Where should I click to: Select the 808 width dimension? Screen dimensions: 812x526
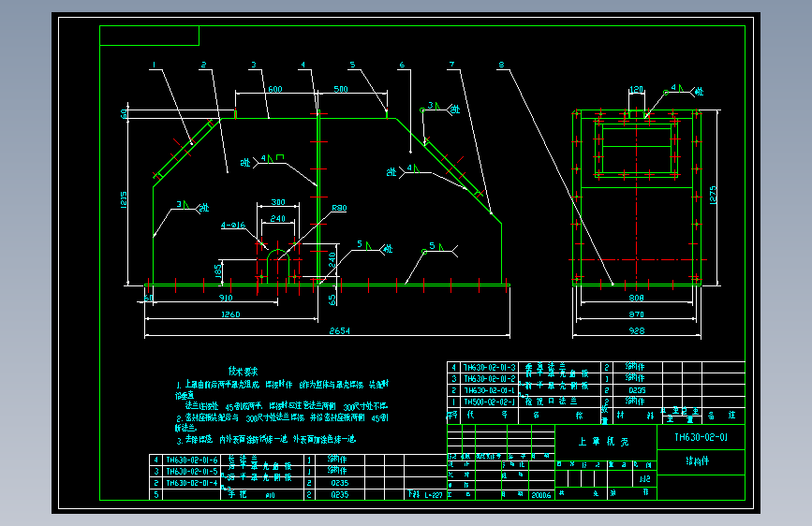637,298
